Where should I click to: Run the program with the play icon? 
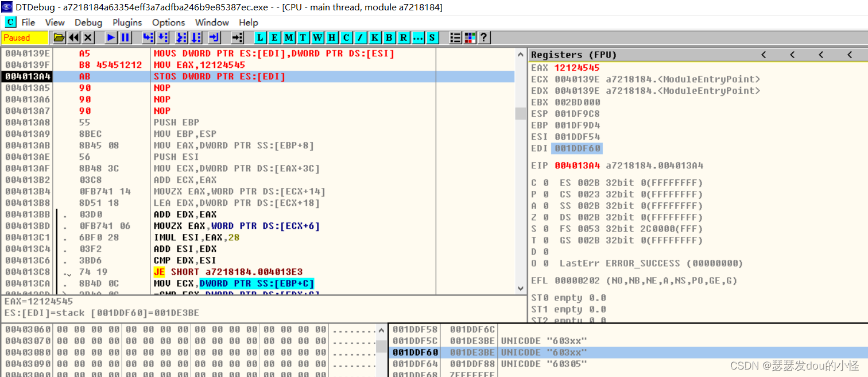[x=111, y=38]
